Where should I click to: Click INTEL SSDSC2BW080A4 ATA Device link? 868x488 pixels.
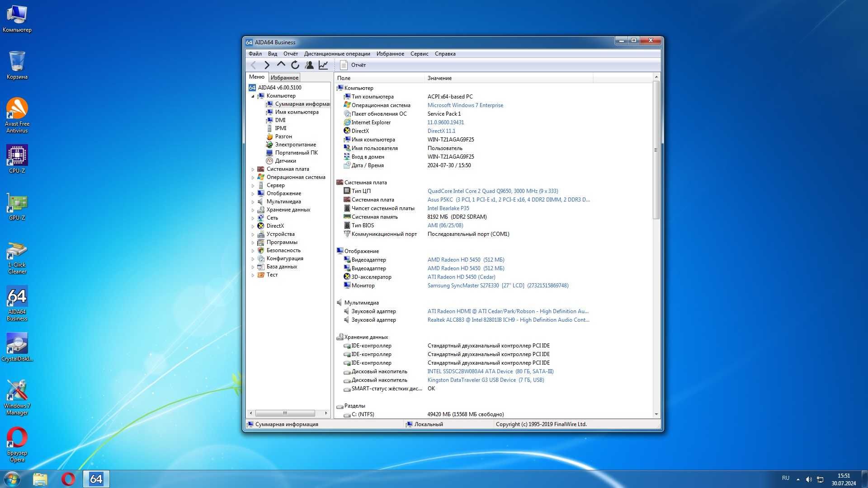[491, 371]
